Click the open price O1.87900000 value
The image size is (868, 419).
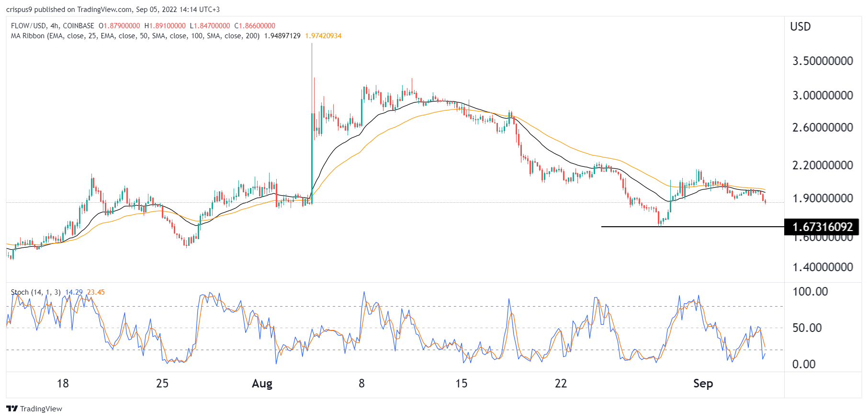click(120, 26)
